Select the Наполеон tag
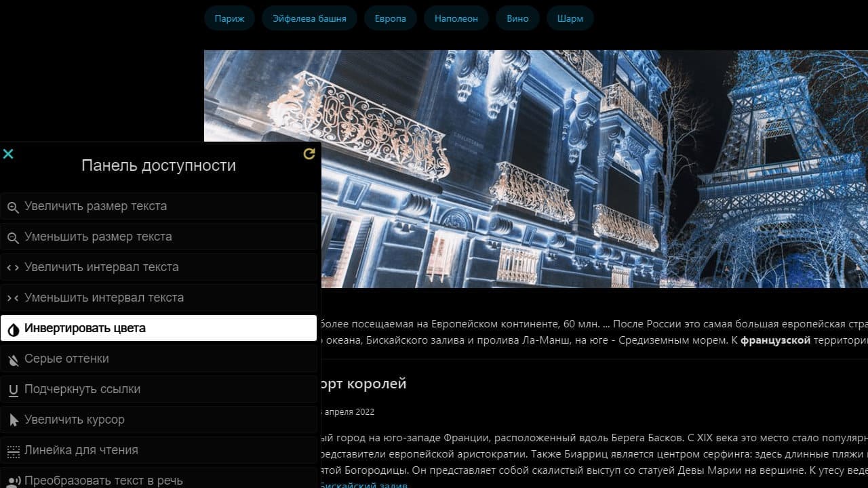The image size is (868, 488). pyautogui.click(x=456, y=18)
